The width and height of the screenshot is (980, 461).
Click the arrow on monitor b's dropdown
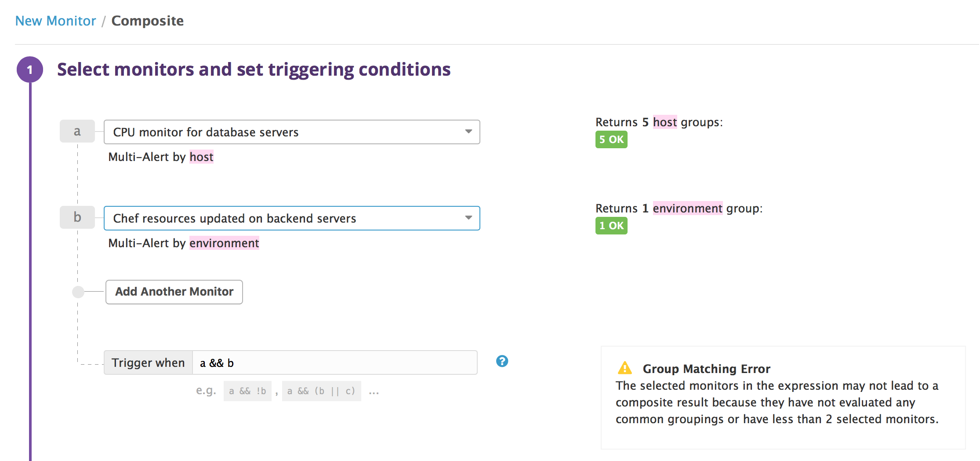(468, 218)
